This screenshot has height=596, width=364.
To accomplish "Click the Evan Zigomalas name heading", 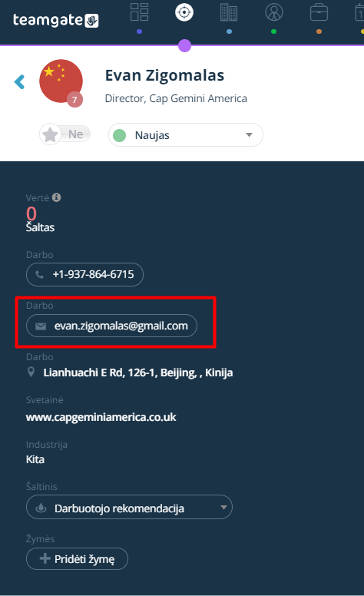I will coord(164,75).
